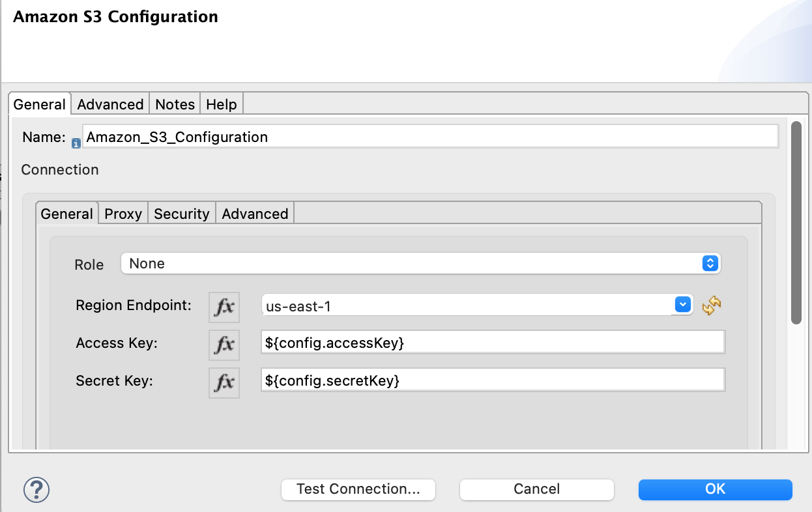Click the fx icon beside Secret Key
The height and width of the screenshot is (512, 812).
tap(224, 382)
